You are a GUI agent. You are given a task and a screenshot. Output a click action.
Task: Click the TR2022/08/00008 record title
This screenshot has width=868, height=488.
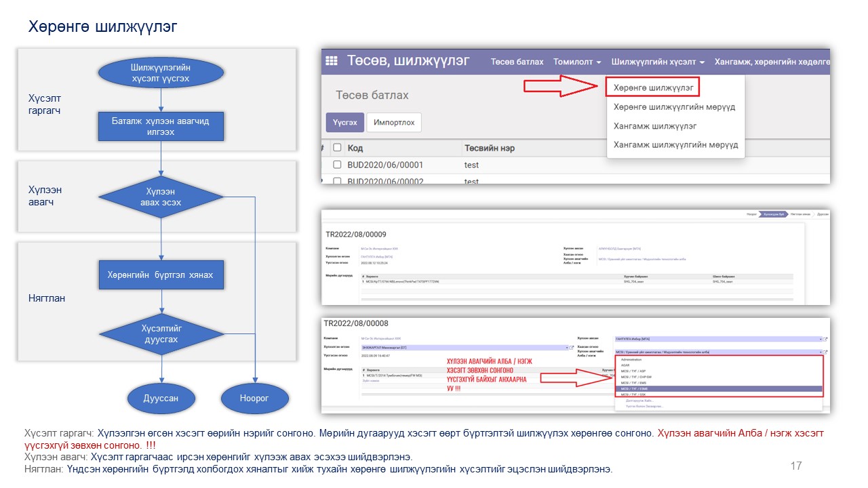click(356, 323)
